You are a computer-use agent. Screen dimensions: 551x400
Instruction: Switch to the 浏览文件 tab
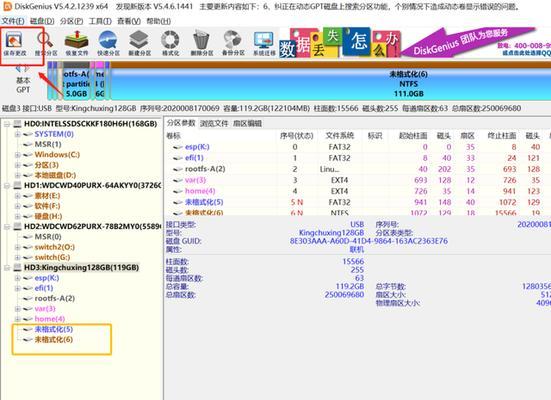pos(214,123)
